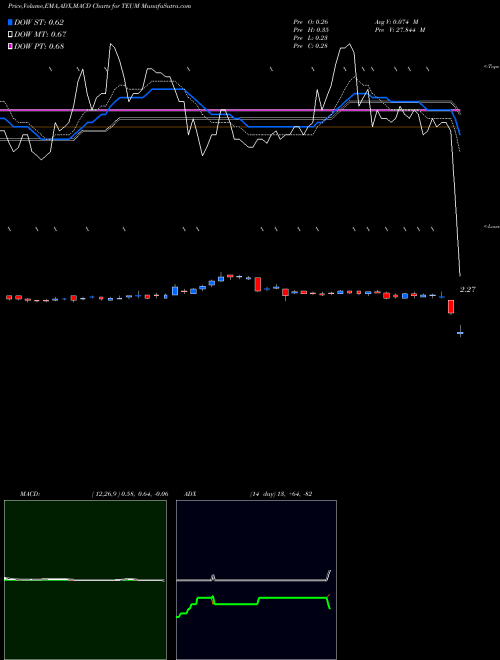500x660 pixels.
Task: Open the green MACD indicator chart panel
Action: tap(85, 580)
